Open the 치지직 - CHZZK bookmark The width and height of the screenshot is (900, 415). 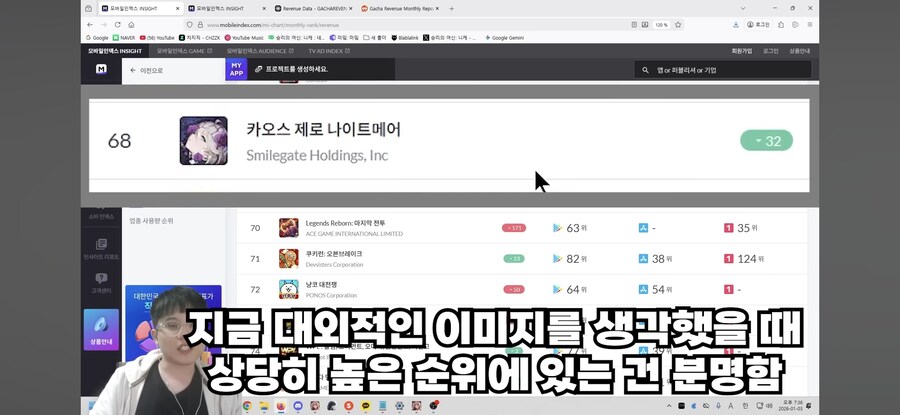coord(199,38)
